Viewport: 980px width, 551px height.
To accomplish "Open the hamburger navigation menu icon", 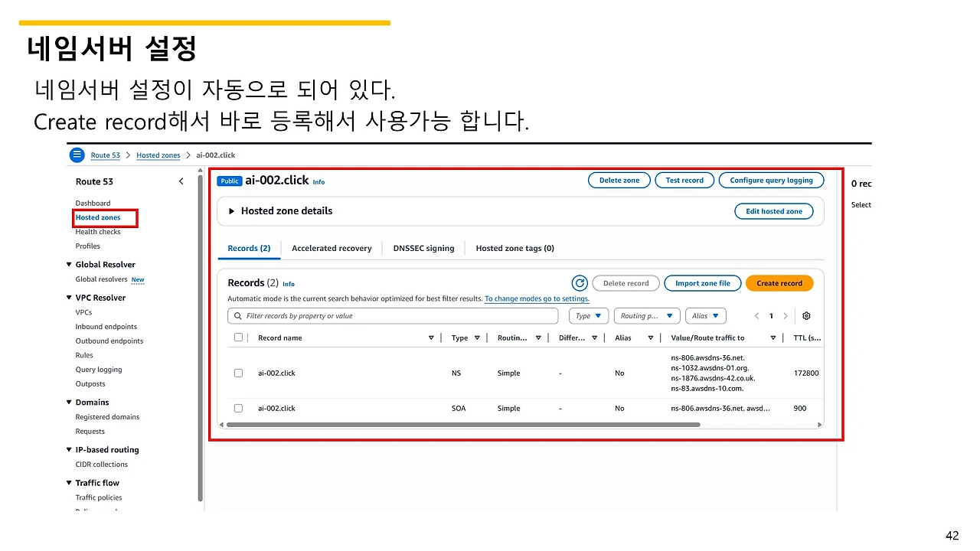I will 77,155.
